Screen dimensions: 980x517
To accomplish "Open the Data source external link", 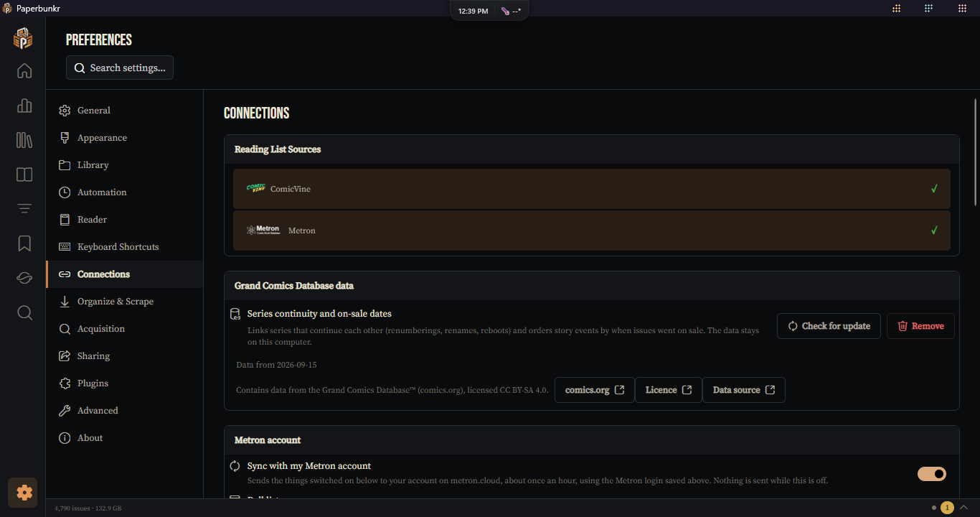I will point(744,390).
